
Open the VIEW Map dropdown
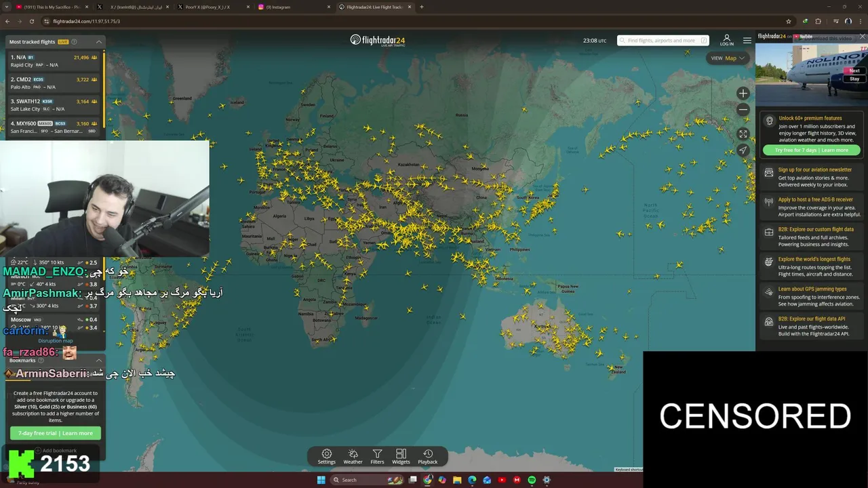[x=728, y=58]
